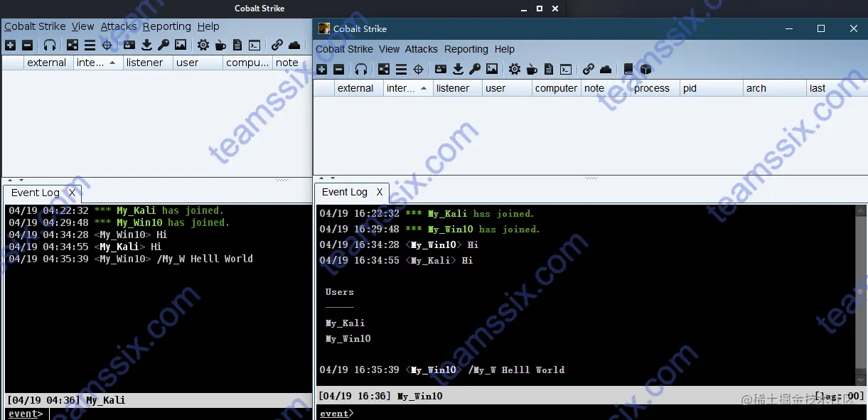Image resolution: width=868 pixels, height=420 pixels.
Task: Open Credentials card icon in Kali window
Action: coord(129,45)
